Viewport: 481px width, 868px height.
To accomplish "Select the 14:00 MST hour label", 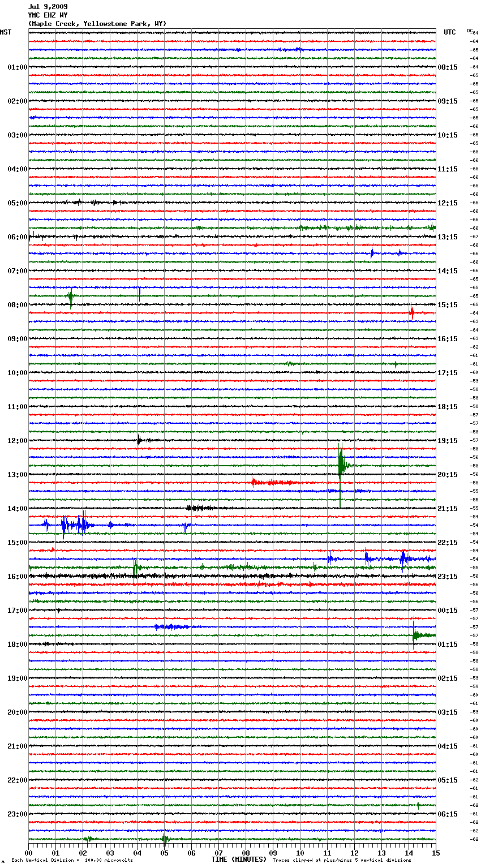I will pyautogui.click(x=18, y=509).
